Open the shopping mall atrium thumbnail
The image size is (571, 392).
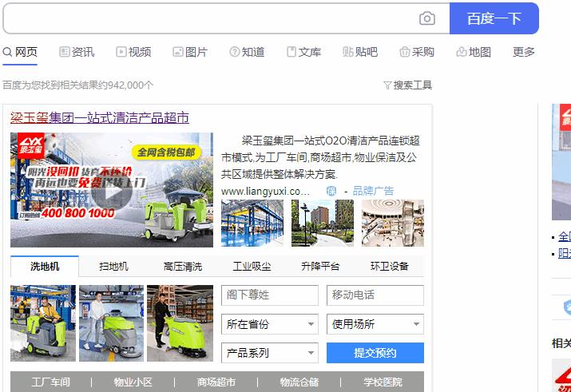pyautogui.click(x=393, y=223)
